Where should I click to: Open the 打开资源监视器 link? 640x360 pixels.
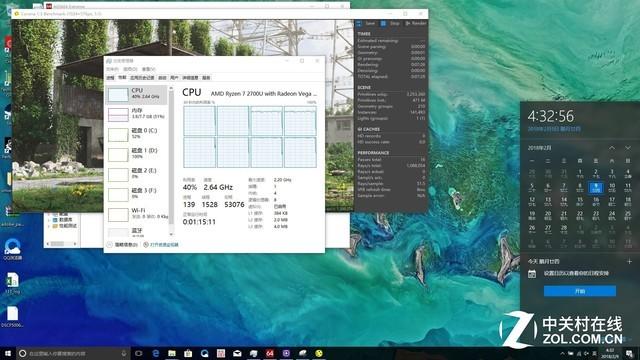click(161, 244)
